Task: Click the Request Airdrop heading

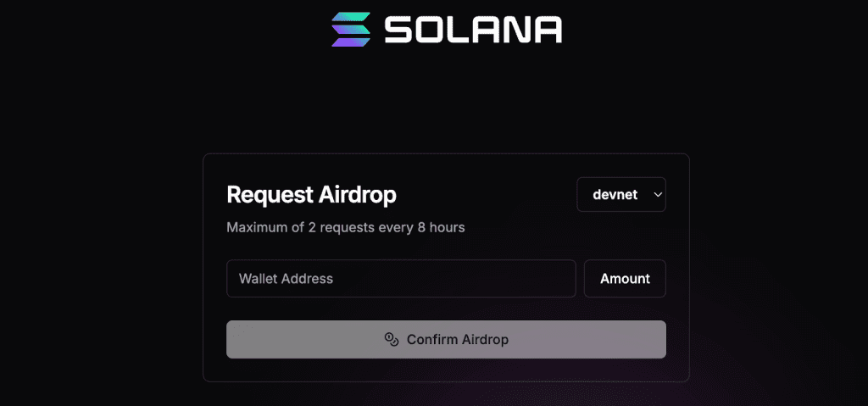Action: [311, 194]
